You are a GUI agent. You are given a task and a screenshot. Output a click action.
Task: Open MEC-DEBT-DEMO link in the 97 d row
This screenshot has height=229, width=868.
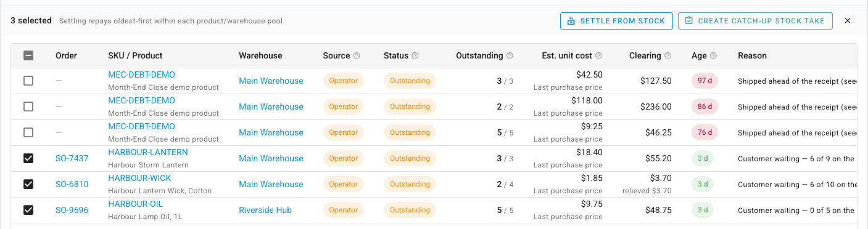pyautogui.click(x=141, y=74)
